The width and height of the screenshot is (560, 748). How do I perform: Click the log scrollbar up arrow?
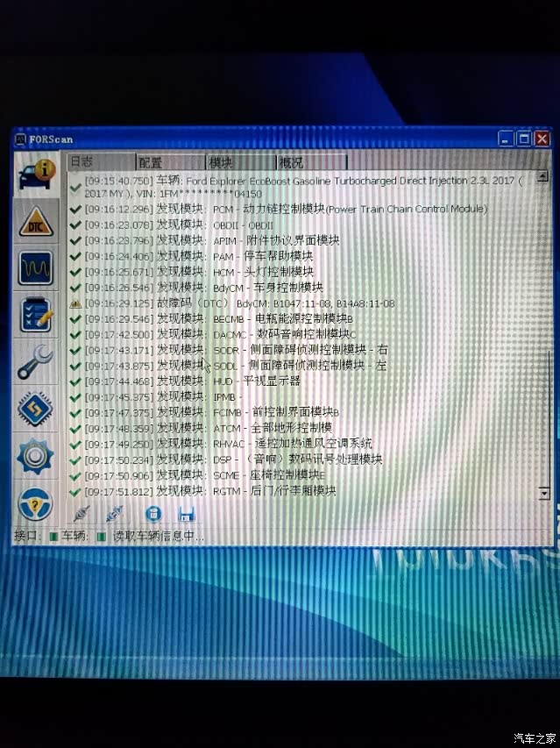[542, 176]
